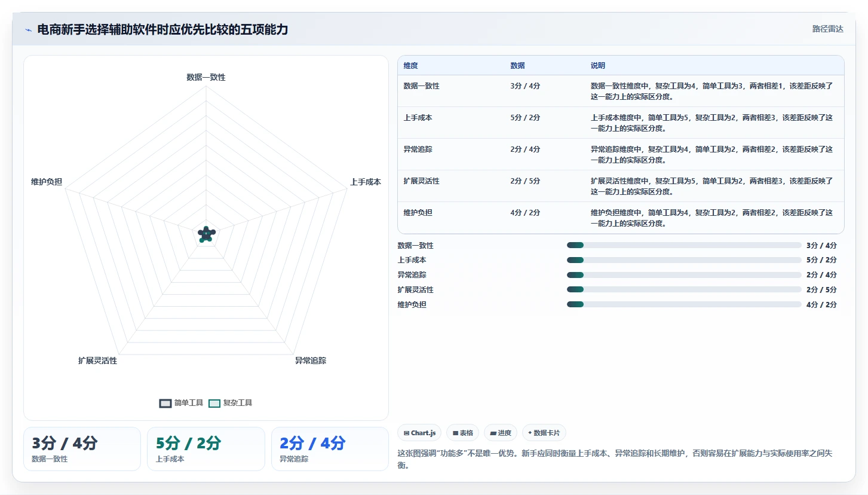The height and width of the screenshot is (495, 868).
Task: Click the table's 4分 / 2分 value cell
Action: (525, 213)
